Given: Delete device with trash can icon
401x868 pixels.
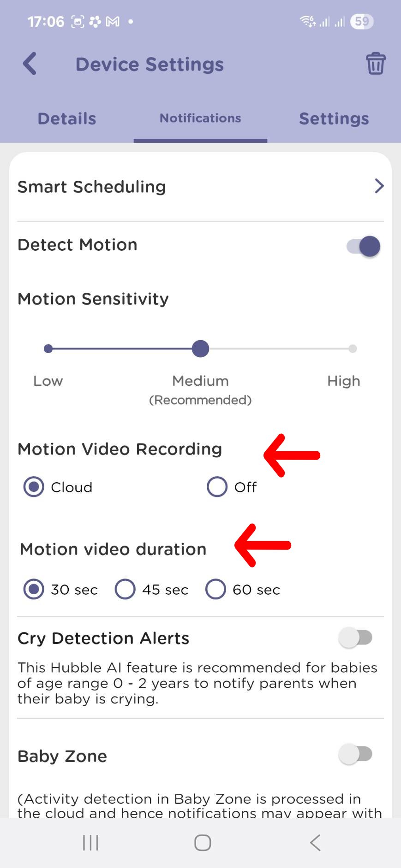Looking at the screenshot, I should (376, 64).
